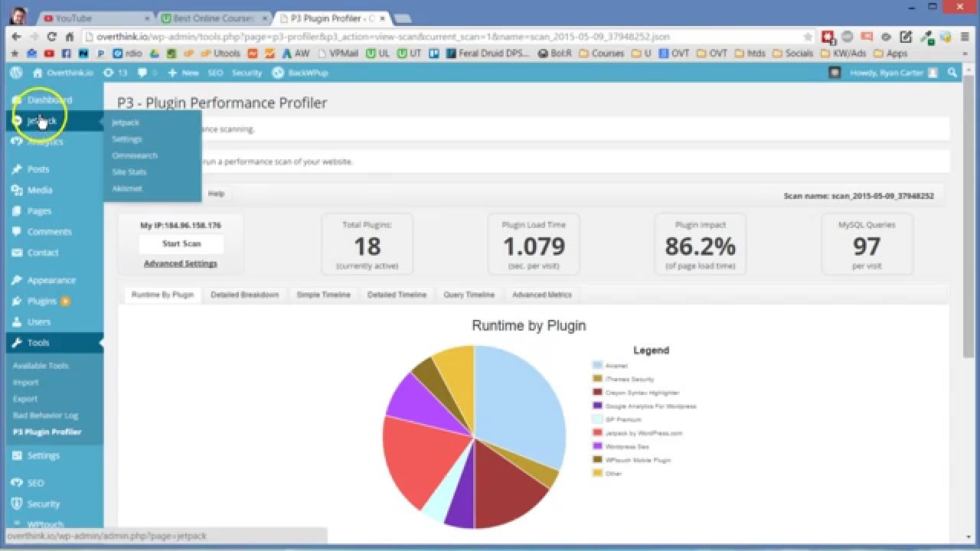This screenshot has width=980, height=551.
Task: Open the Overthink.io site home link
Action: pyautogui.click(x=63, y=73)
